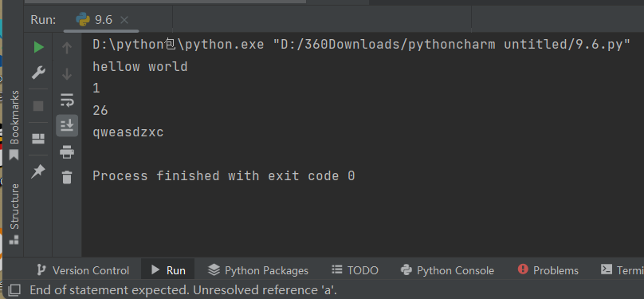Print console output with printer icon
644x299 pixels.
66,152
